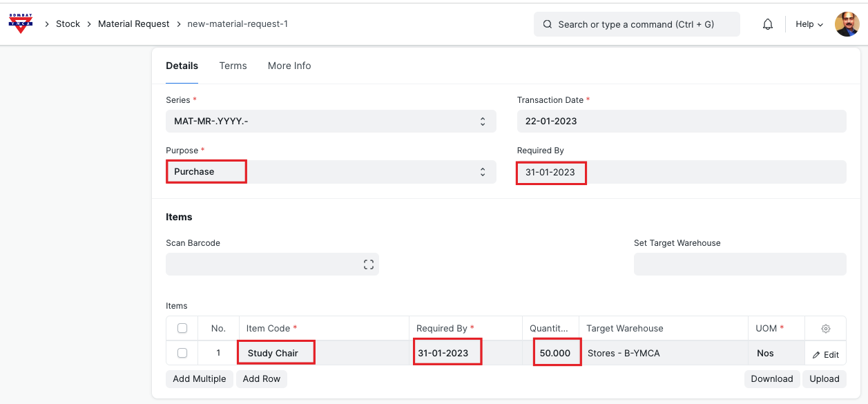Click the Transaction Date field
The height and width of the screenshot is (404, 868).
pos(681,122)
